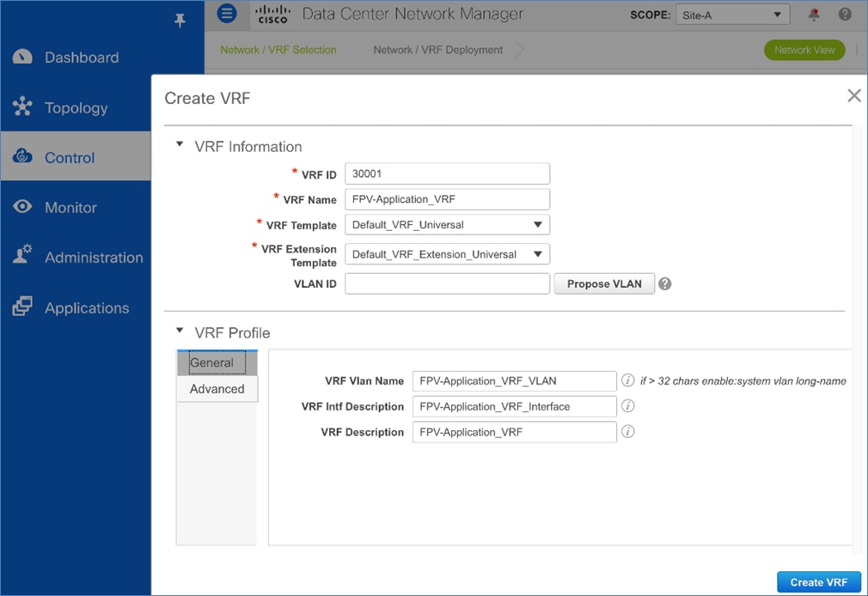Click help icon next to Propose VLAN
Screen dimensions: 868x596
click(665, 284)
